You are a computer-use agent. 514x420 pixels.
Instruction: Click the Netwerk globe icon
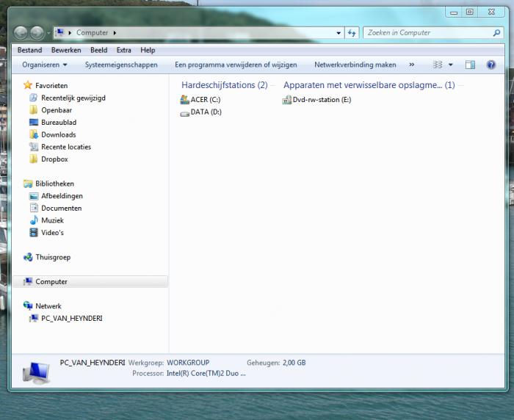pos(28,306)
